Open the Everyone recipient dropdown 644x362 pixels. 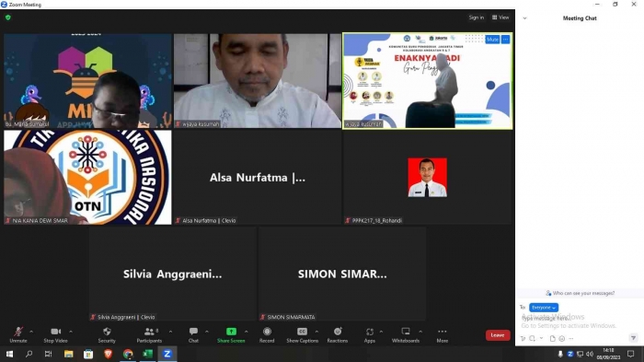[544, 308]
